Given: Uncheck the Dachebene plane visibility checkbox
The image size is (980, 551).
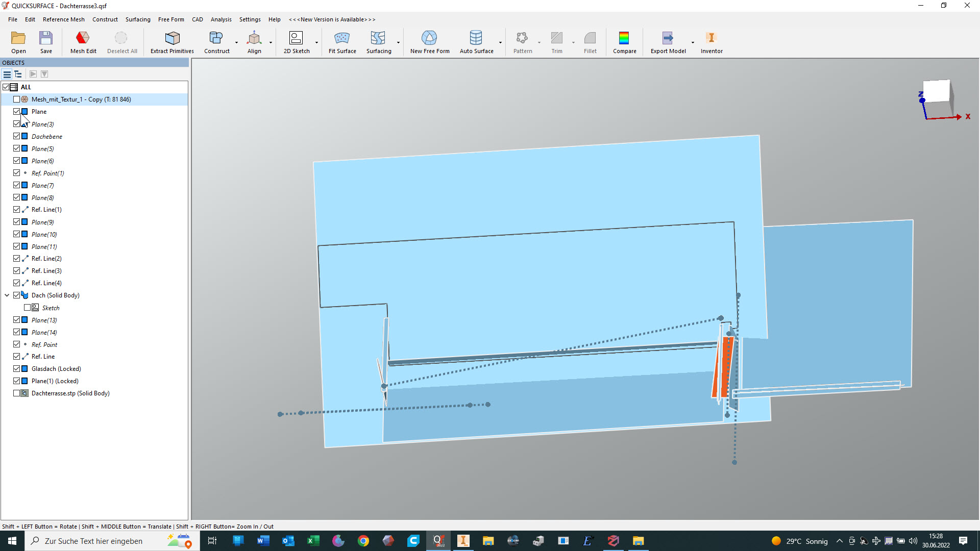Looking at the screenshot, I should point(17,136).
